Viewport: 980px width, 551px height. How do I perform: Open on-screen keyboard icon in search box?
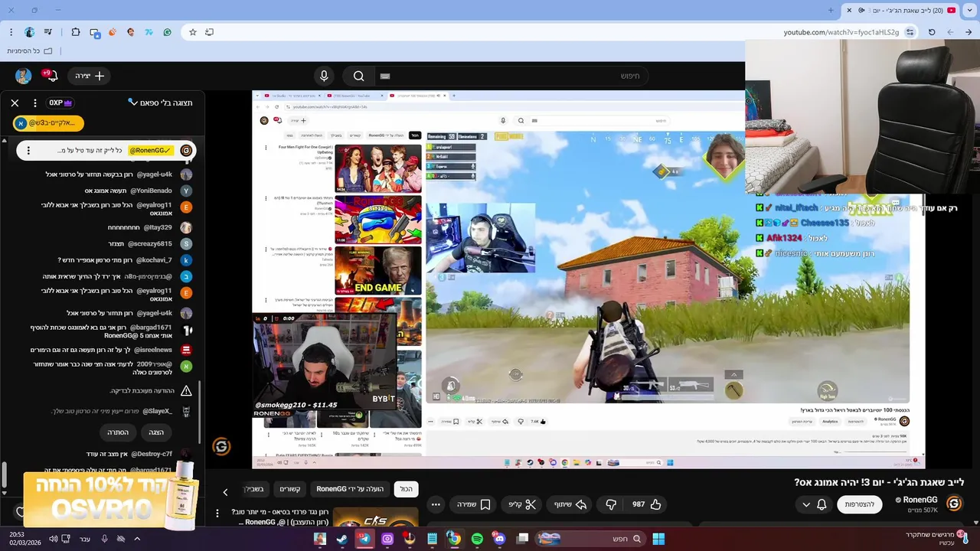[385, 77]
